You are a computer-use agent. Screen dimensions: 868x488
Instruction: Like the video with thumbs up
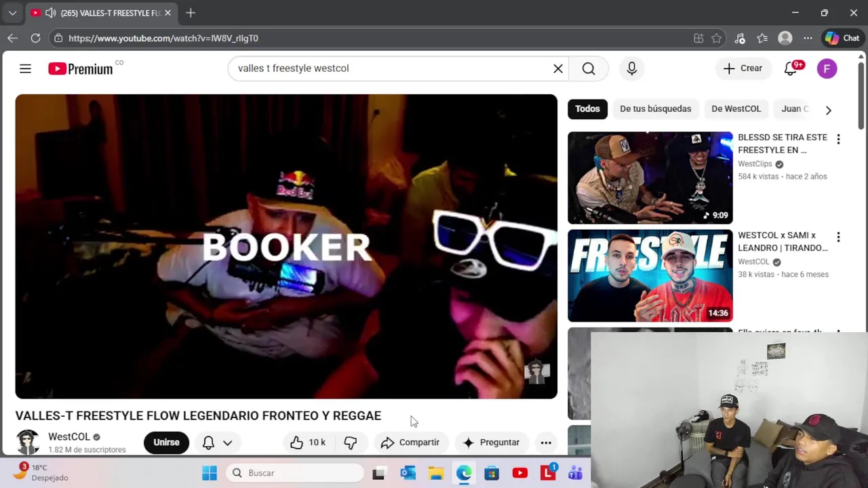tap(308, 443)
